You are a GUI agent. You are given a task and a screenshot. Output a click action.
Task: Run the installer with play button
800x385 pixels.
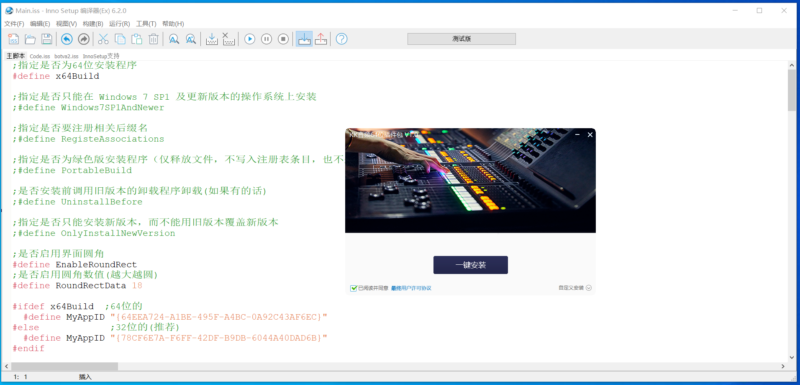coord(249,39)
